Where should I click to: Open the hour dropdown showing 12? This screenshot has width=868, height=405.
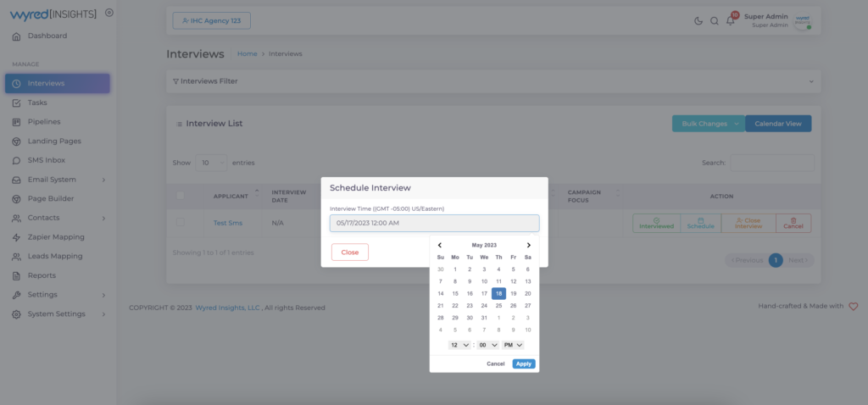(x=459, y=345)
